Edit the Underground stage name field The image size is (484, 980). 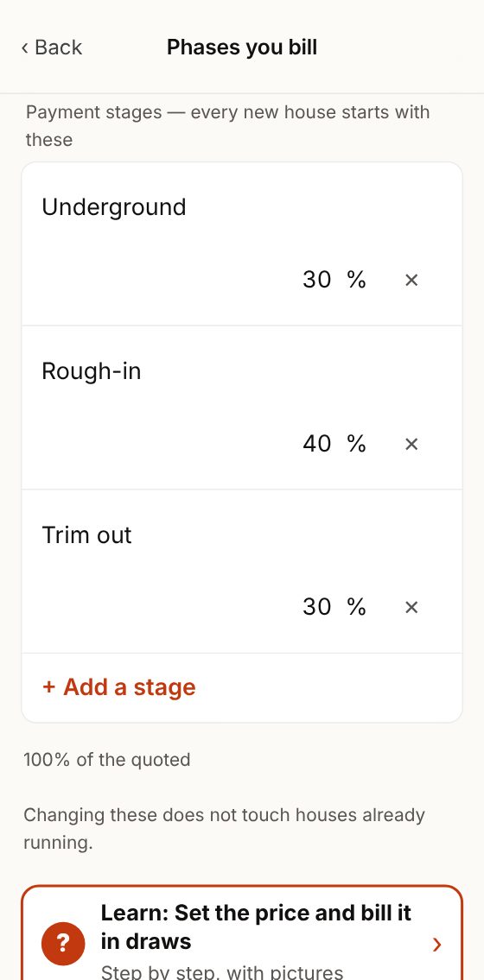[x=242, y=207]
